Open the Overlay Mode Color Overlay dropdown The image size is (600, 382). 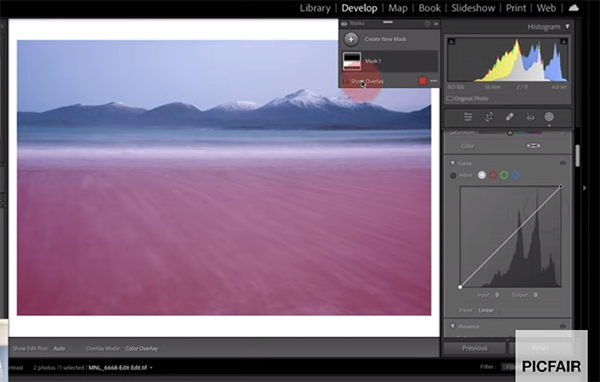[144, 348]
